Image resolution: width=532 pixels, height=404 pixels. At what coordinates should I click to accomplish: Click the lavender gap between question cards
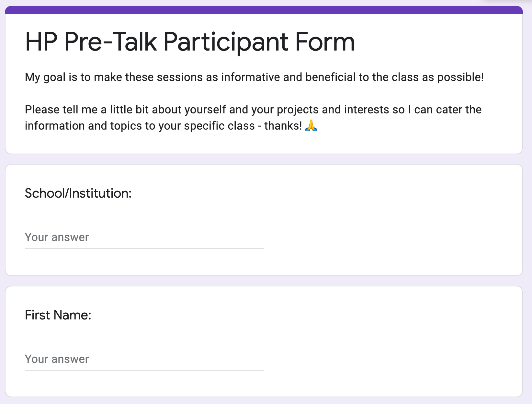point(264,281)
